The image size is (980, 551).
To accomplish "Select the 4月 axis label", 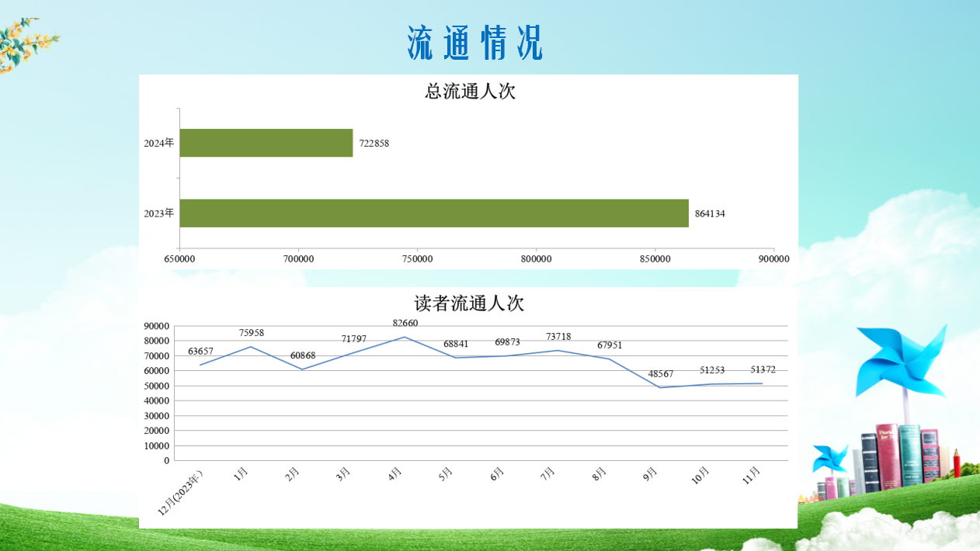I will 395,473.
